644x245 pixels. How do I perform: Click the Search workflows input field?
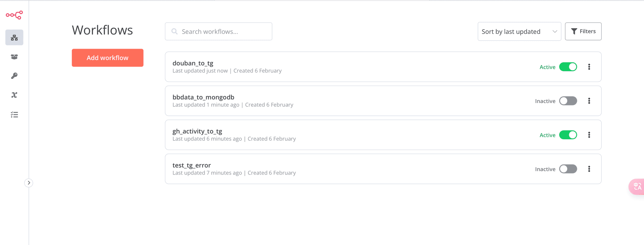tap(218, 32)
